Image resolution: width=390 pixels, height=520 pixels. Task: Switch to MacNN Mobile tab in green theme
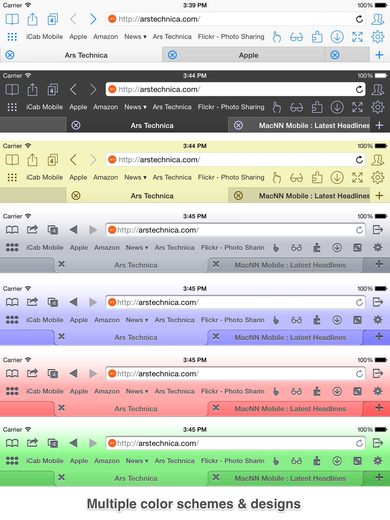coord(285,478)
